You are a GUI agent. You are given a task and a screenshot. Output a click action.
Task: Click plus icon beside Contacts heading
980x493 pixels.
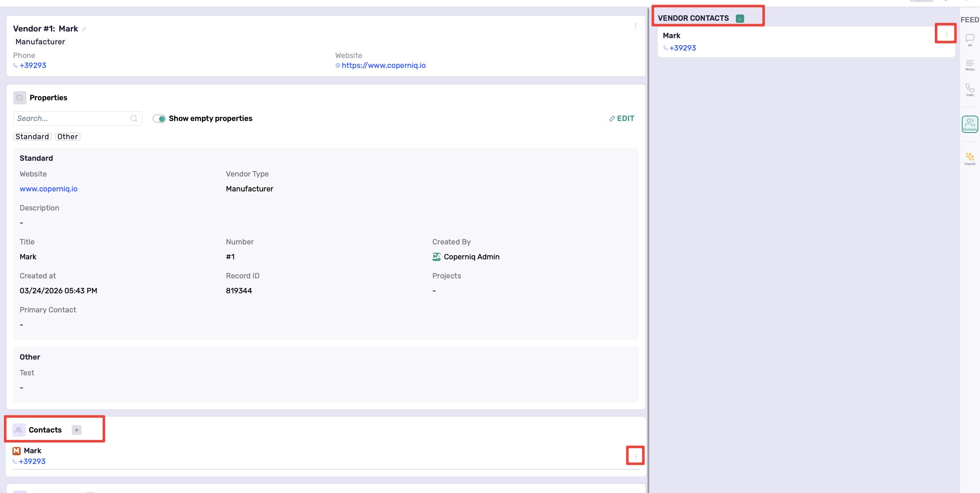(x=76, y=430)
